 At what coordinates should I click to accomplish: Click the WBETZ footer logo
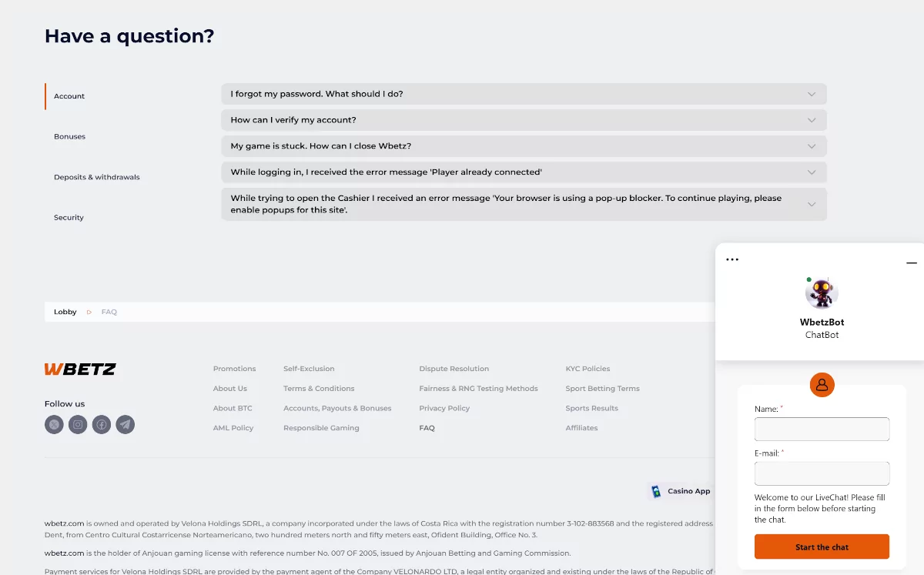pos(80,369)
